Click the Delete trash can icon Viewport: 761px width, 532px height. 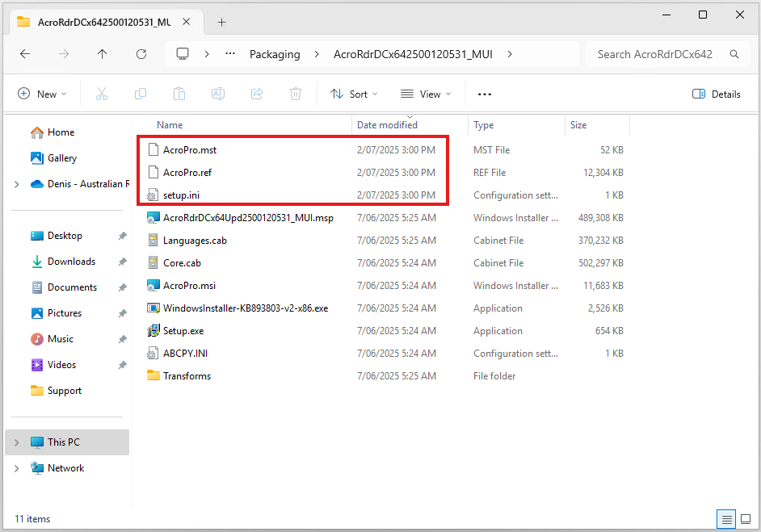click(x=296, y=94)
